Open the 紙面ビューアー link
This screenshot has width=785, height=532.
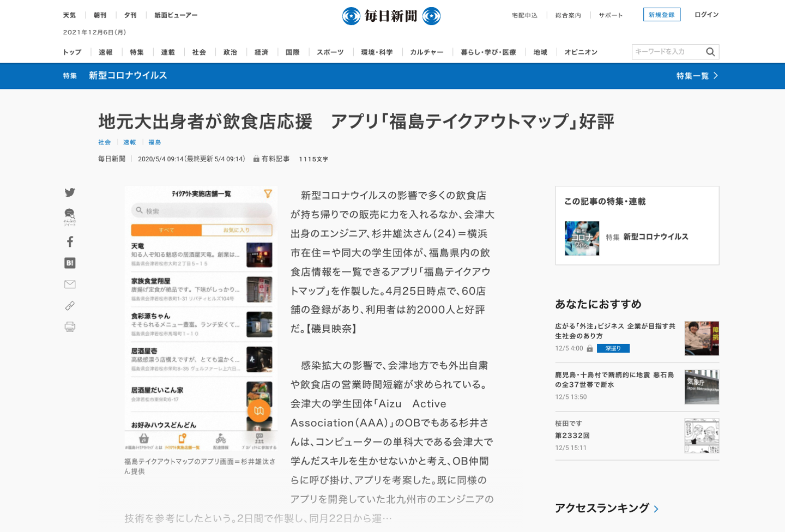tap(176, 15)
